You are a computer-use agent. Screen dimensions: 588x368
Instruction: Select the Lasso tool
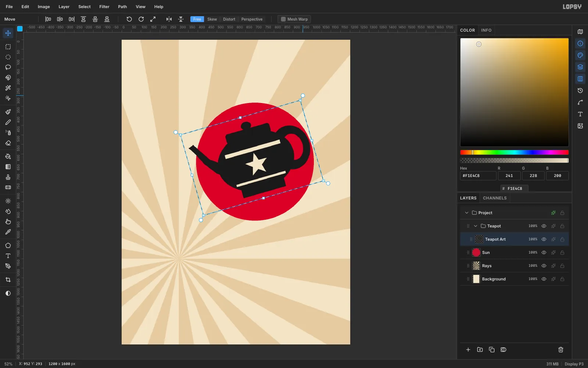[8, 67]
